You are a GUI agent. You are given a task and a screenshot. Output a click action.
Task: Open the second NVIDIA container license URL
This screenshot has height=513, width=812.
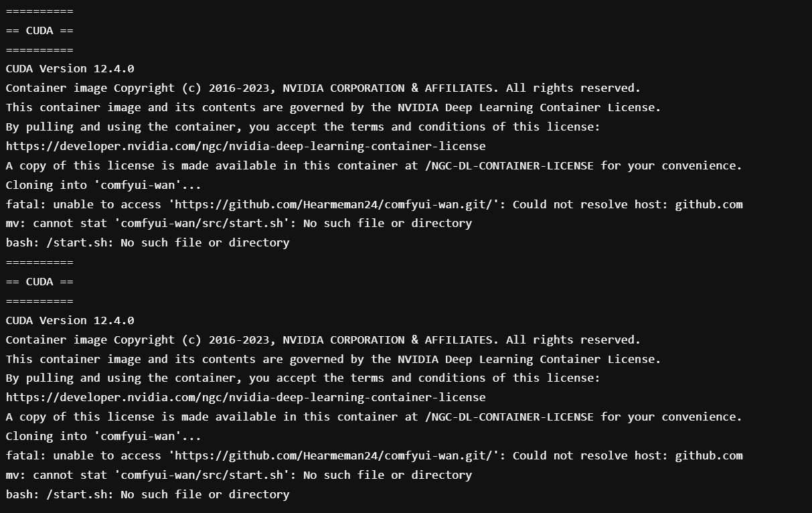tap(246, 397)
